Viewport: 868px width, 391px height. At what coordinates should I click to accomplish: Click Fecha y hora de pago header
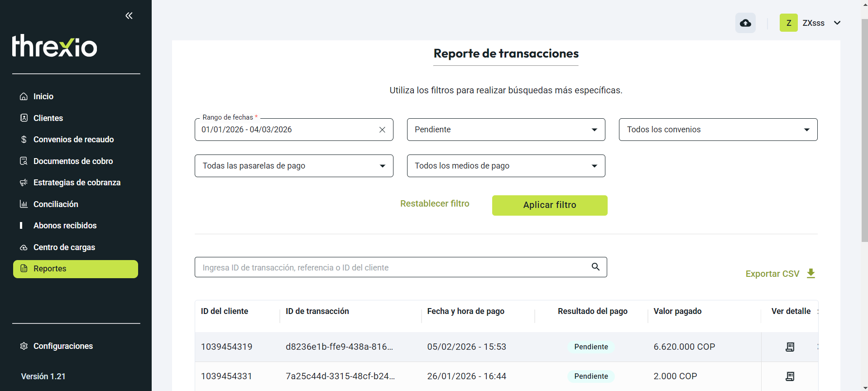(465, 311)
